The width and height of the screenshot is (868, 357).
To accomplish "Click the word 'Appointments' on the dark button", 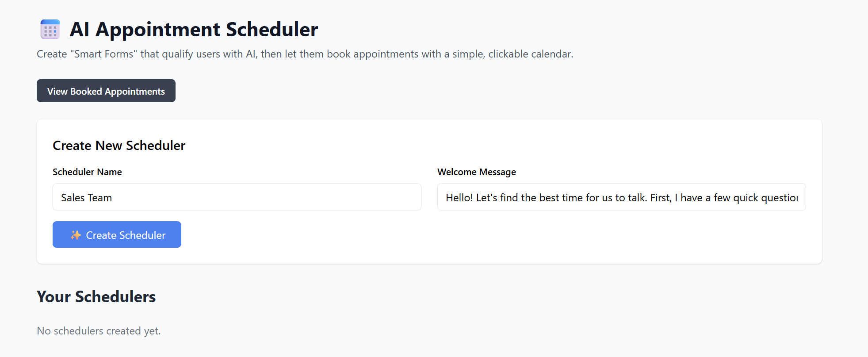I will tap(134, 92).
